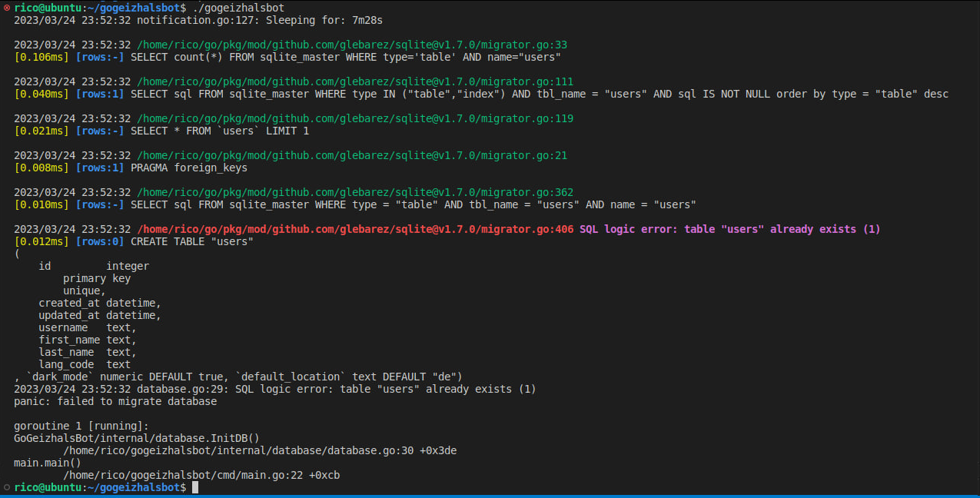The image size is (980, 498).
Task: Click the terminal cursor at the bottom prompt
Action: click(195, 487)
